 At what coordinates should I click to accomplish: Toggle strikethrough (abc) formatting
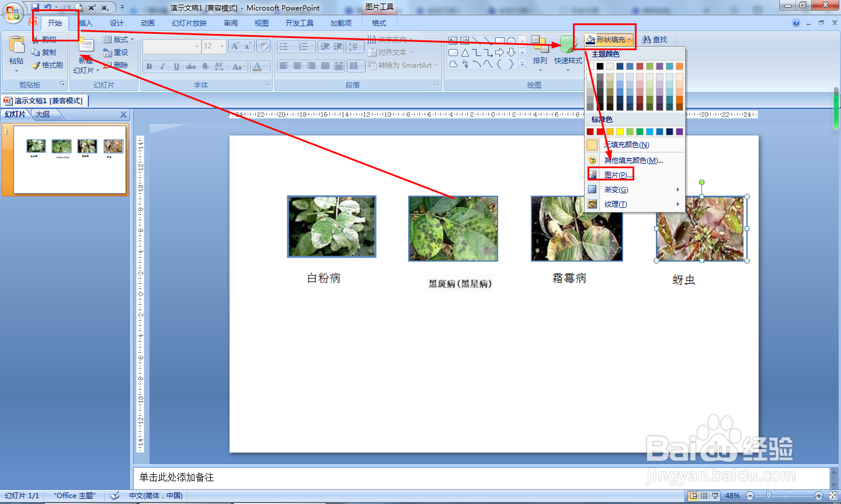(191, 67)
